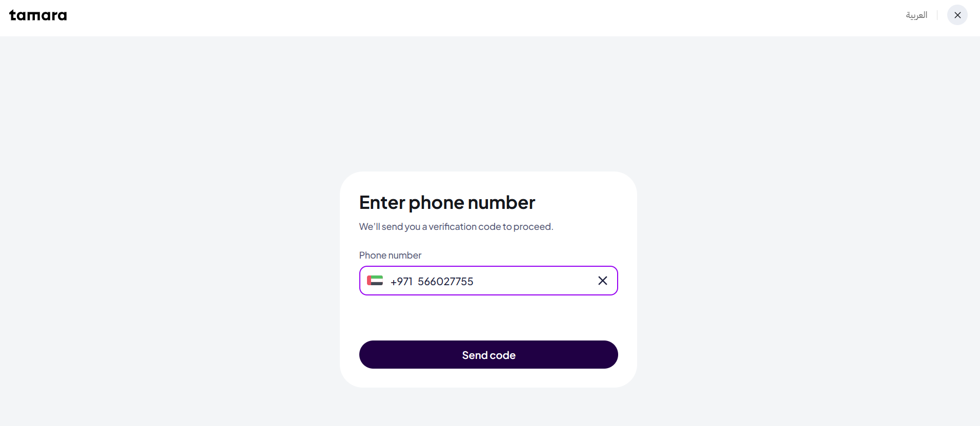Image resolution: width=980 pixels, height=426 pixels.
Task: Select the Enter phone number heading
Action: tap(447, 203)
